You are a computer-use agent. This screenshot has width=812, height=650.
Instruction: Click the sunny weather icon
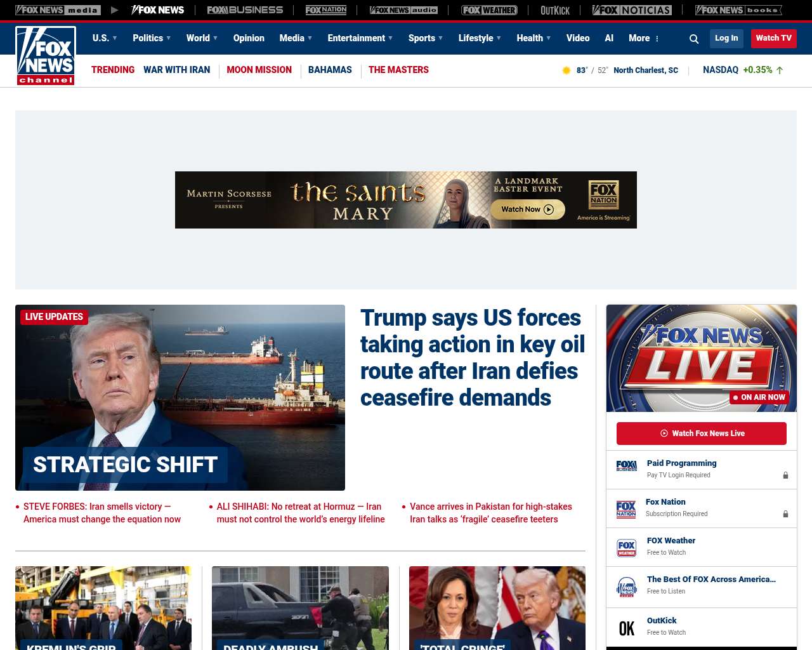566,70
